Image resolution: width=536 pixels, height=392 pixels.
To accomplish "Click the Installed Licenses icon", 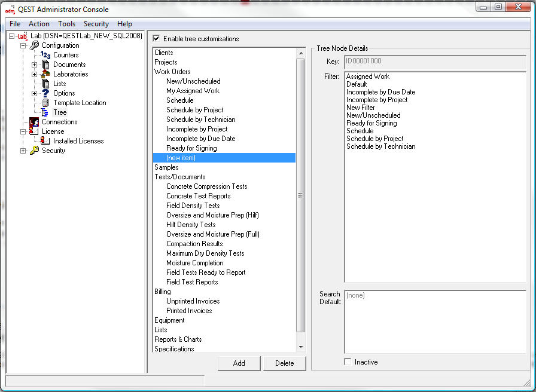I will [45, 141].
